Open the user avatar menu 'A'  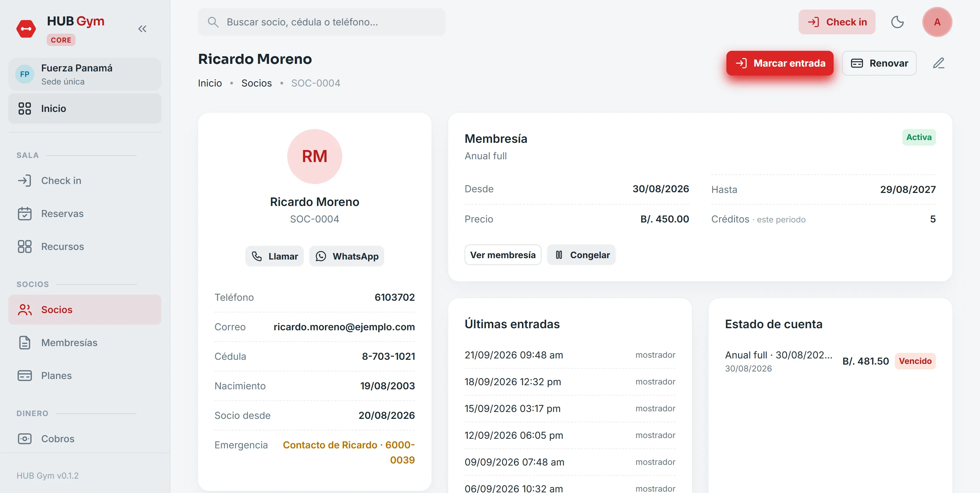tap(937, 22)
